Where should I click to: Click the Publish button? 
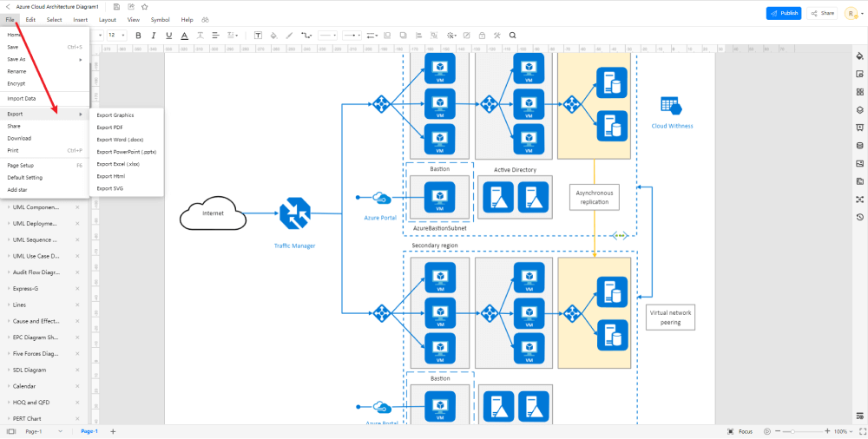point(783,13)
